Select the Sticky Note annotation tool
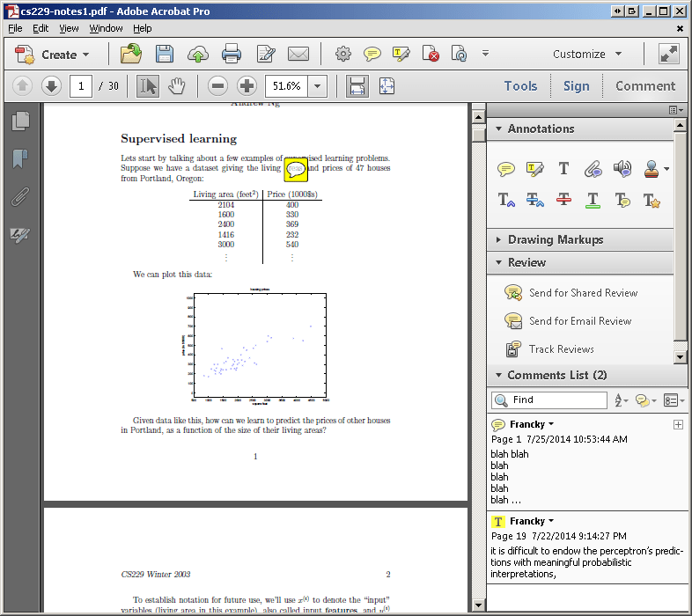 (505, 169)
